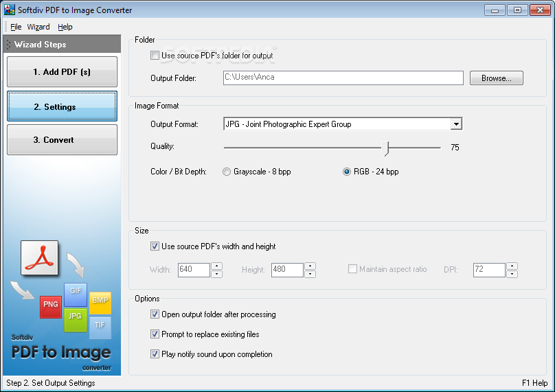The image size is (555, 392).
Task: Decrease DPI with the down arrow
Action: 512,274
